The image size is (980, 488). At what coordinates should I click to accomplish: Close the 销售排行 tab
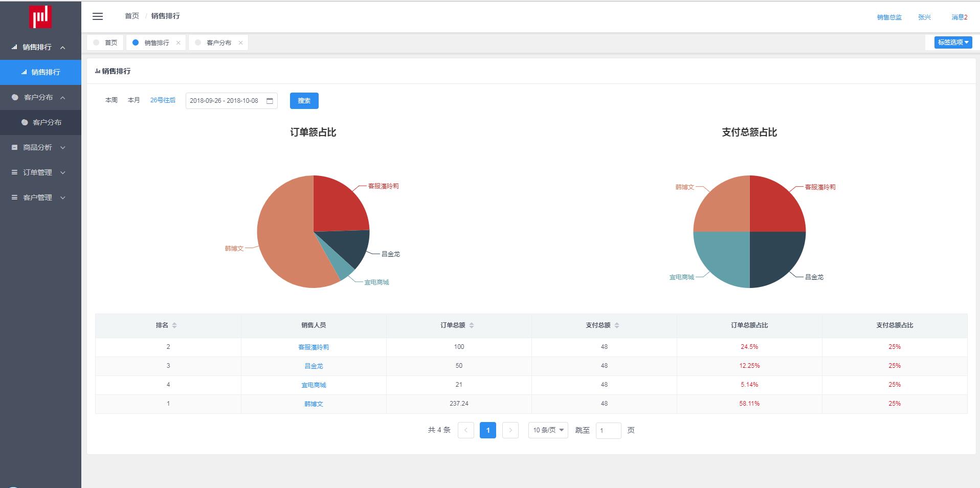pos(179,42)
